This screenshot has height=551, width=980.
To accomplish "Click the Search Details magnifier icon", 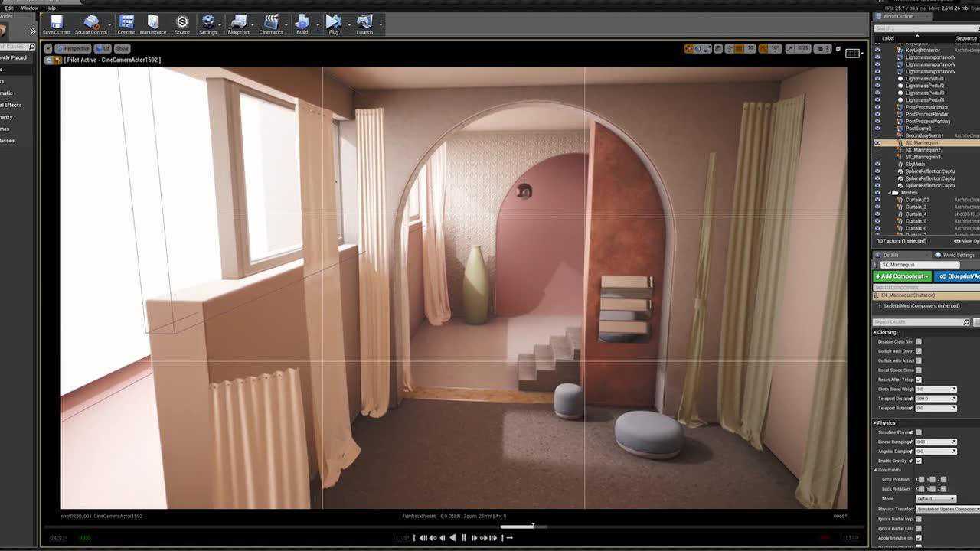I will pos(966,322).
